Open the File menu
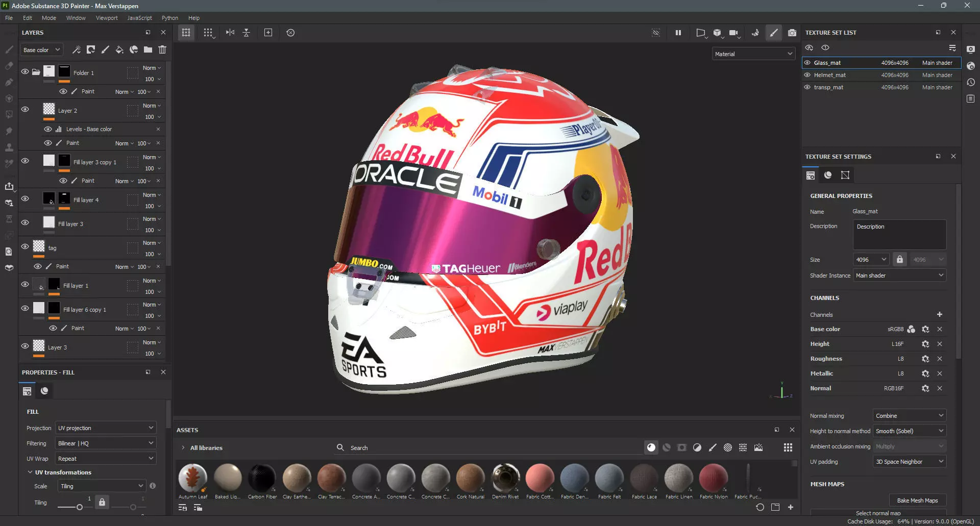 pyautogui.click(x=9, y=18)
